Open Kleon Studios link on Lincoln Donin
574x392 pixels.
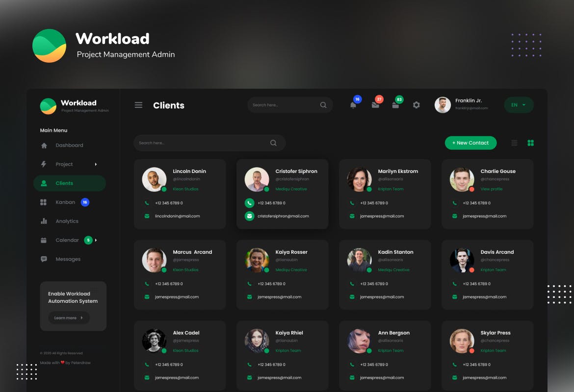point(185,189)
